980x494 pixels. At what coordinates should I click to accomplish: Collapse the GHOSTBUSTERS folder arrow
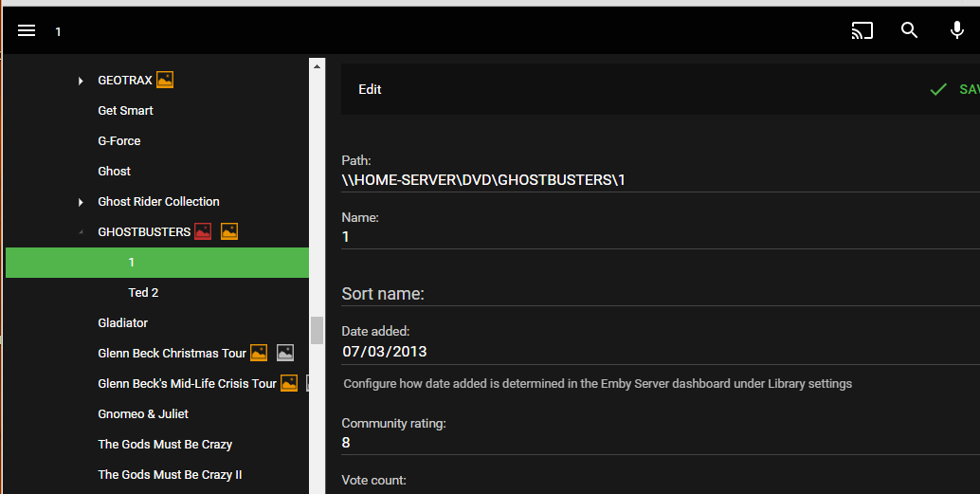81,232
